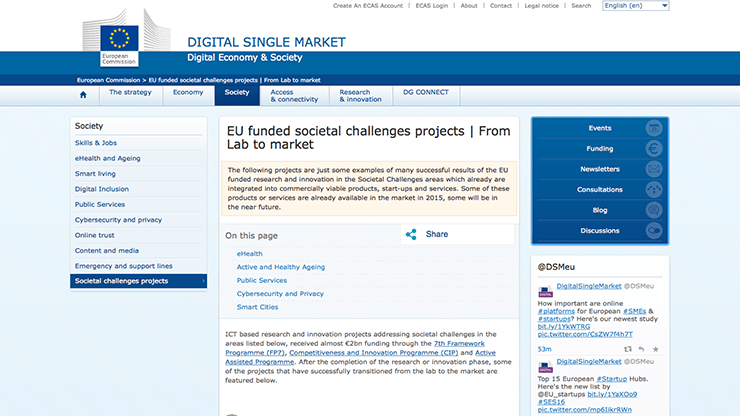740x416 pixels.
Task: Click the Consultations icon
Action: coord(654,190)
